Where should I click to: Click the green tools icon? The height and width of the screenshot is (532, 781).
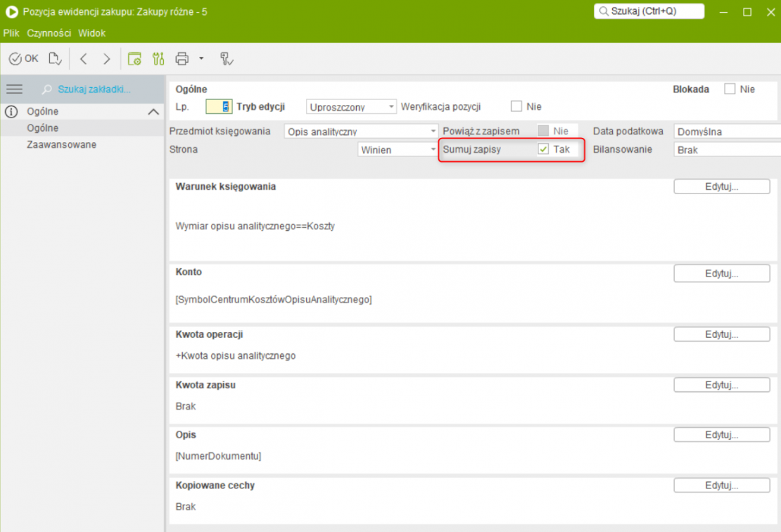tap(158, 58)
